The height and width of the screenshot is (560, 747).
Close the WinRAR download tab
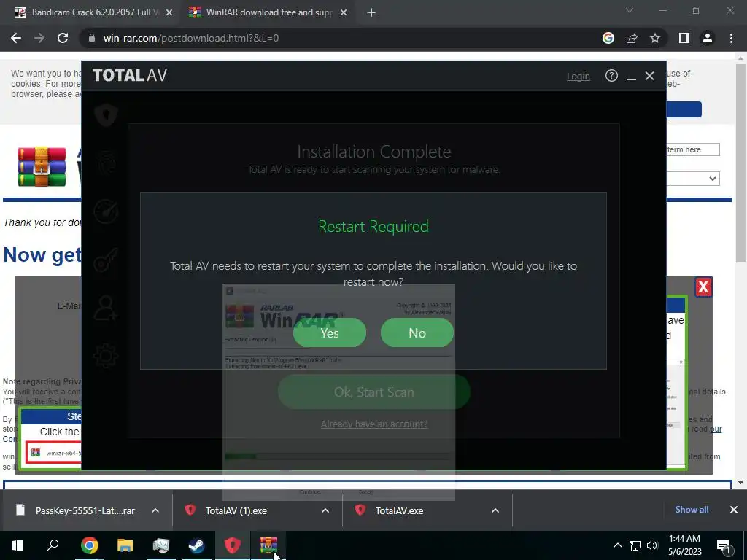(x=344, y=13)
